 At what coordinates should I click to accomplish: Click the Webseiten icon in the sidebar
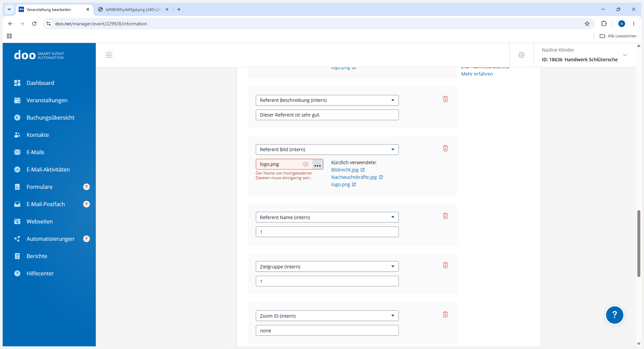click(x=17, y=221)
